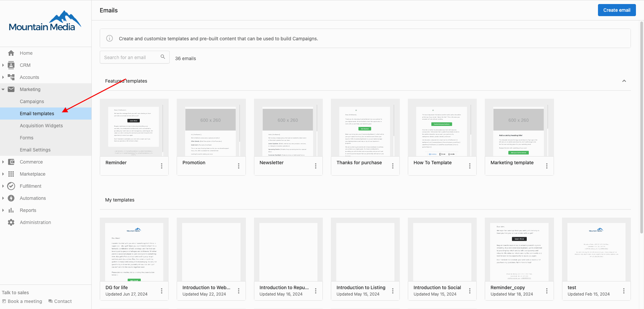Click the Fulfillment checkmark icon
The width and height of the screenshot is (644, 309).
click(x=11, y=186)
